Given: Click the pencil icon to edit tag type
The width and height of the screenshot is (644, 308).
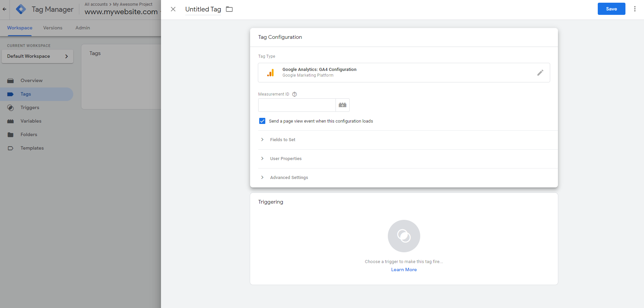Looking at the screenshot, I should pyautogui.click(x=540, y=73).
